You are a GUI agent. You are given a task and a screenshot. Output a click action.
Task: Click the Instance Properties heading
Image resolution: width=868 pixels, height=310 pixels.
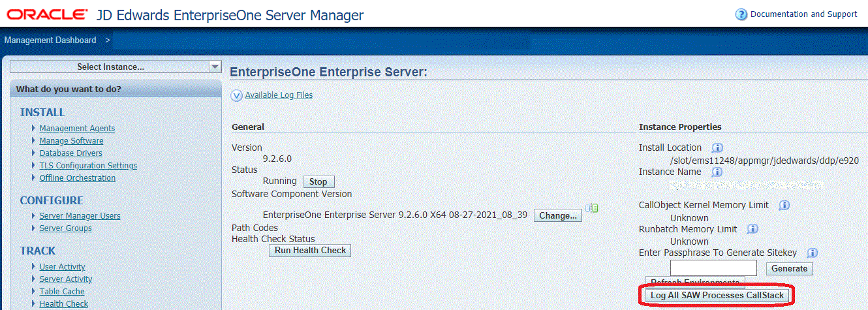pos(680,127)
